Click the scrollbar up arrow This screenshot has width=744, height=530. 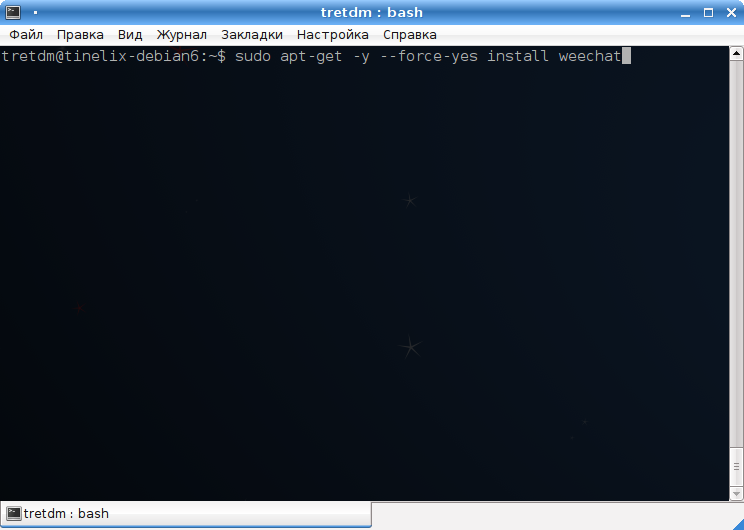click(737, 52)
